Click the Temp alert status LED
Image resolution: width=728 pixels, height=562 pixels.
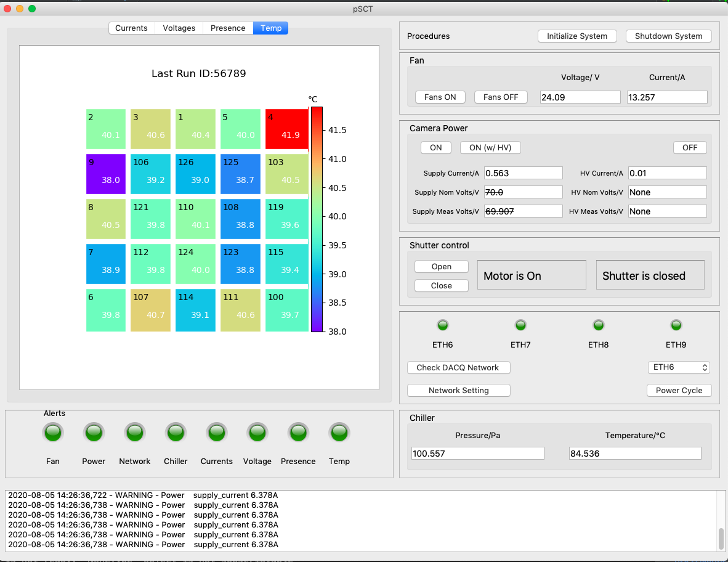coord(339,433)
